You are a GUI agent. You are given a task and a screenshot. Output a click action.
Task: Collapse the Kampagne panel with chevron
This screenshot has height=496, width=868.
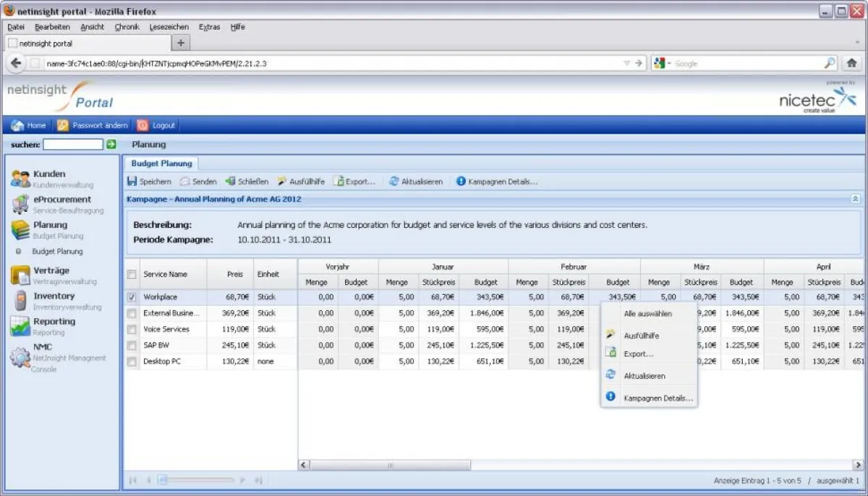coord(856,199)
